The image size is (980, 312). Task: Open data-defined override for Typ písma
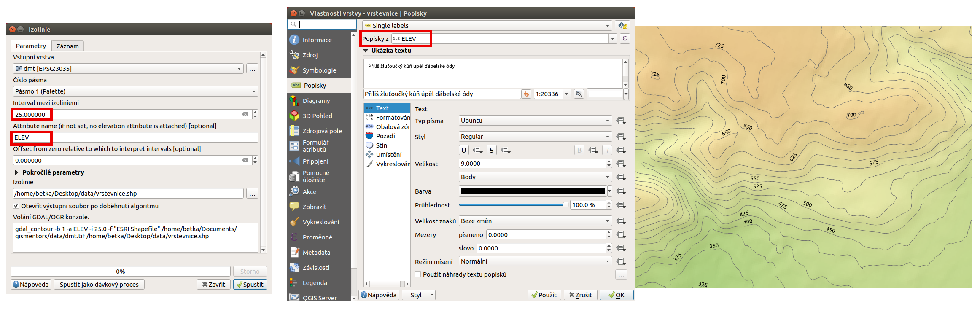click(621, 121)
